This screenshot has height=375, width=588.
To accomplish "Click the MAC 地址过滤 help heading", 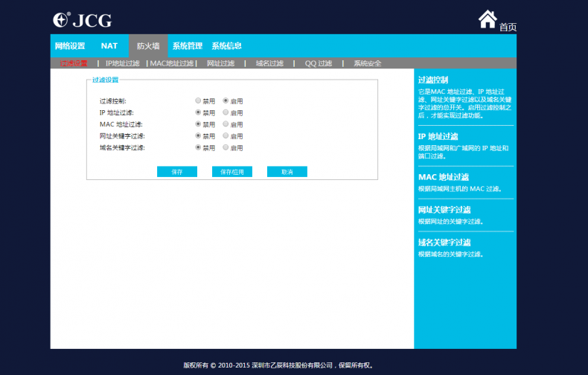I will pos(444,177).
